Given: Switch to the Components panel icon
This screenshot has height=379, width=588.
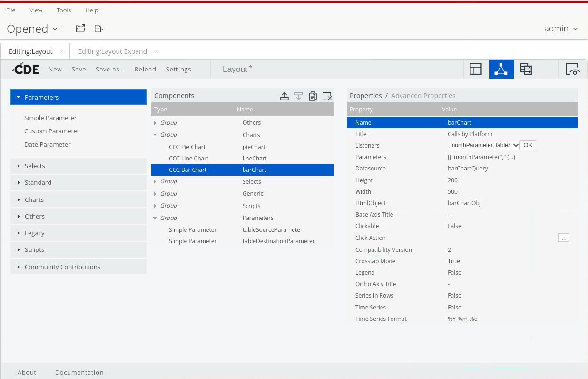Looking at the screenshot, I should (501, 69).
